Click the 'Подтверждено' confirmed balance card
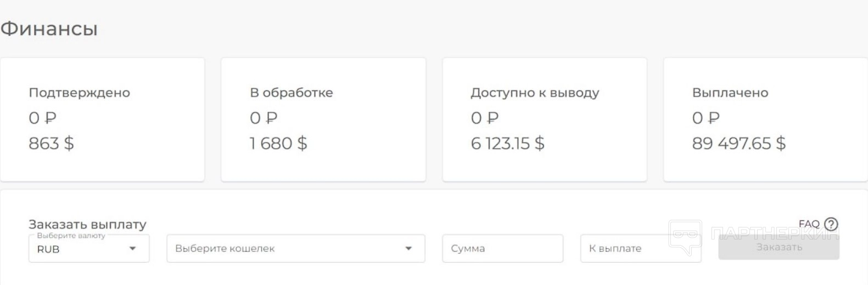Image resolution: width=868 pixels, height=285 pixels. pos(103,119)
